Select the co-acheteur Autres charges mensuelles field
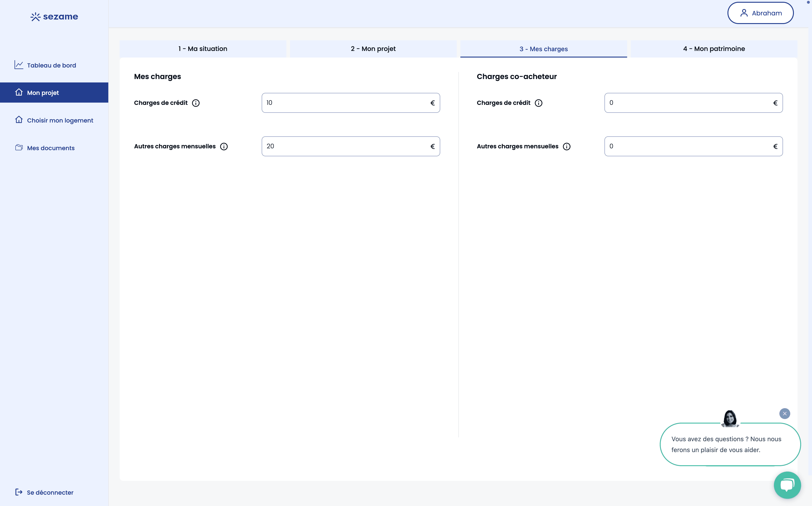This screenshot has width=812, height=506. [693, 146]
